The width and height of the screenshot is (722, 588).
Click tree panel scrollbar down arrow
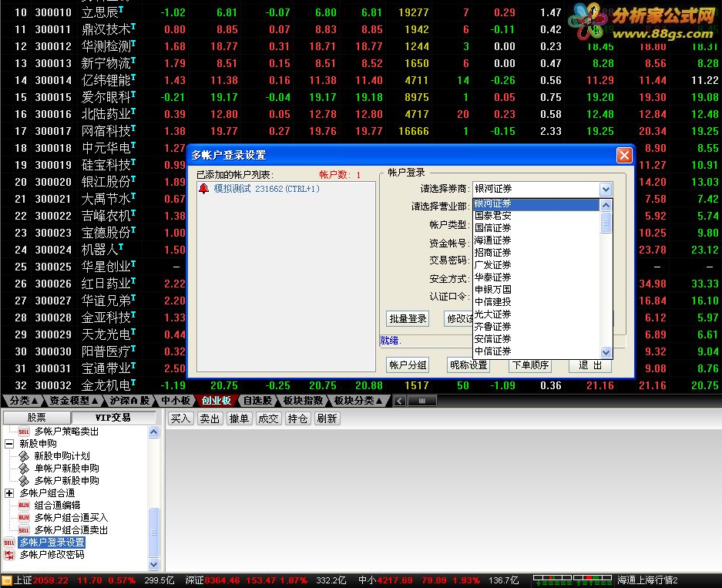coord(154,564)
